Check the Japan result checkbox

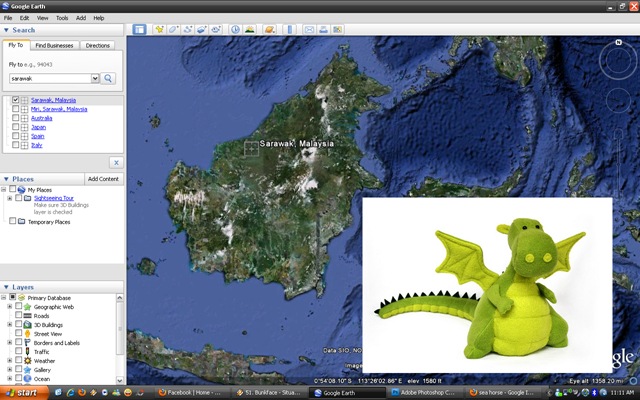point(16,127)
